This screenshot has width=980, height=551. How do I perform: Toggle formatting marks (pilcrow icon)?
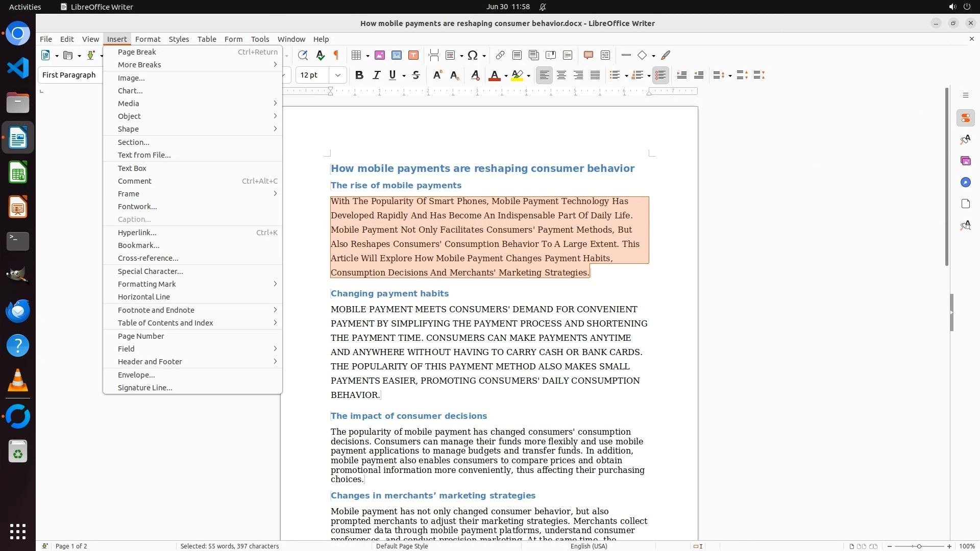336,55
